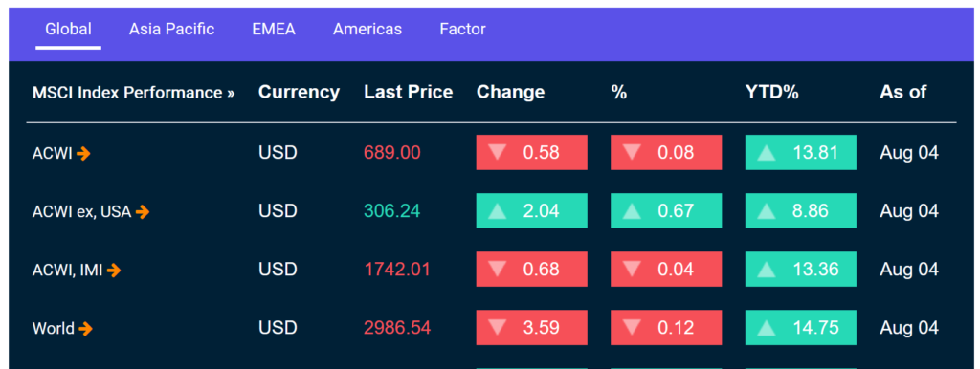
Task: Click the red down triangle beside 3.59 change
Action: 498,327
